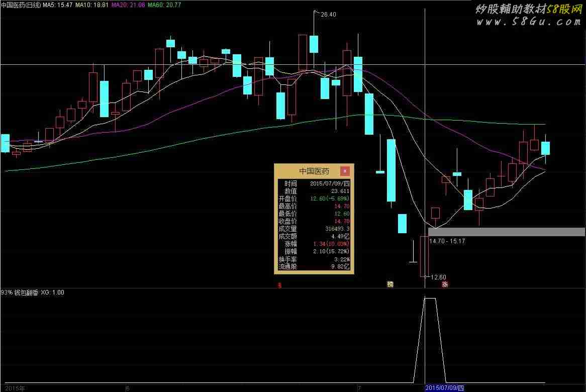The image size is (586, 392).
Task: Click the 14.70 - 15.17 range label
Action: click(x=447, y=241)
